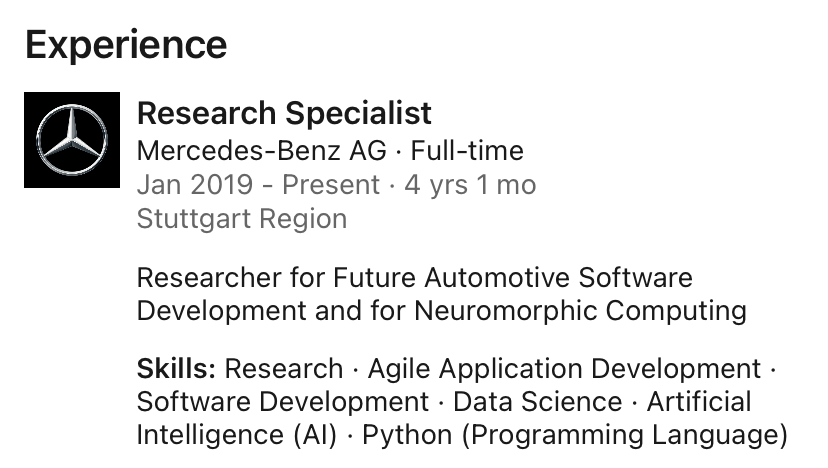Select the Agile Application Development skill
The width and height of the screenshot is (828, 468).
564,369
